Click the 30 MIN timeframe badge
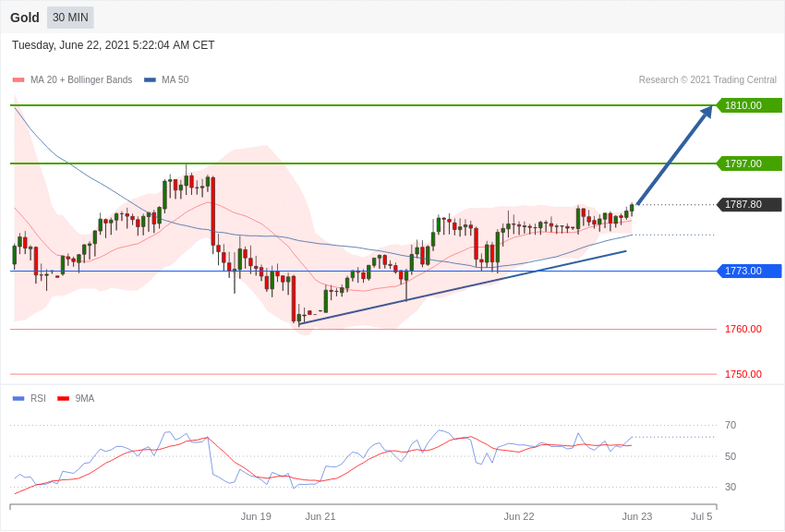This screenshot has height=532, width=785. click(x=70, y=18)
